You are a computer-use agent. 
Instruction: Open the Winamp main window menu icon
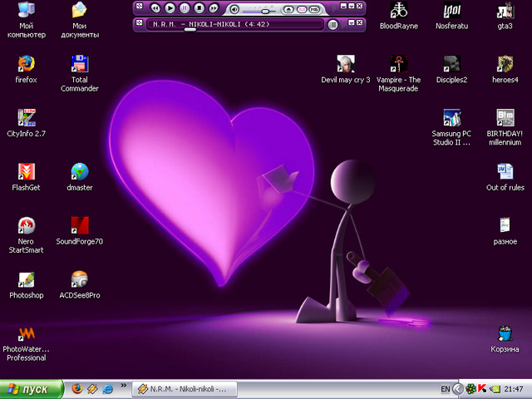click(x=139, y=6)
